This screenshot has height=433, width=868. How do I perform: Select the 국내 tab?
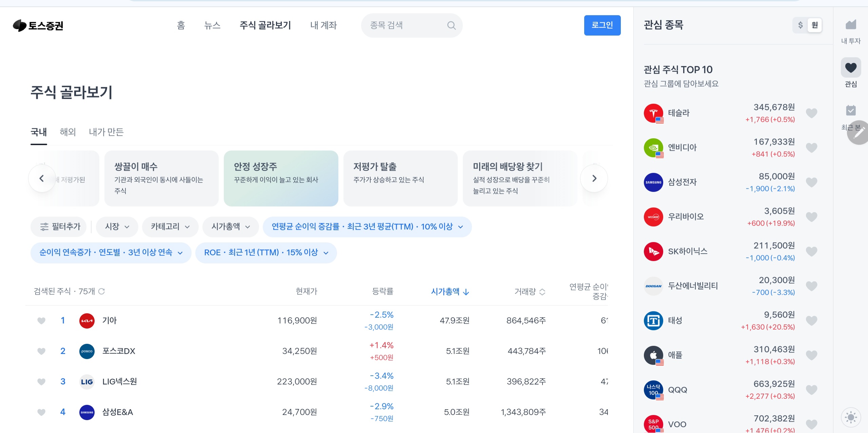(x=39, y=132)
